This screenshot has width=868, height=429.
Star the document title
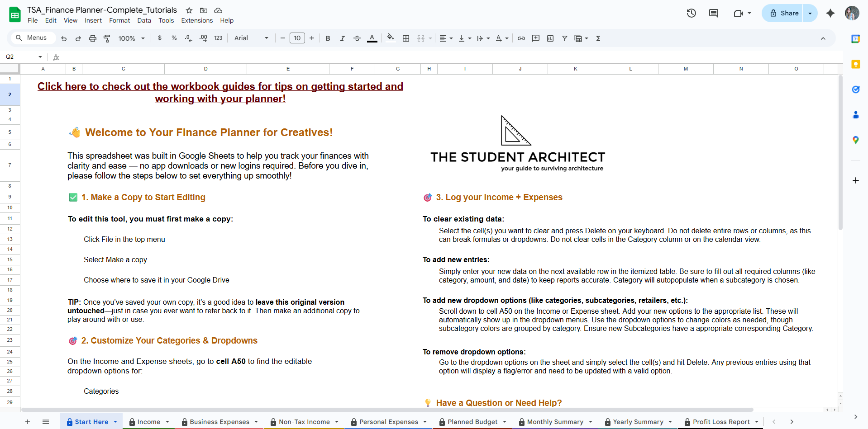point(189,10)
